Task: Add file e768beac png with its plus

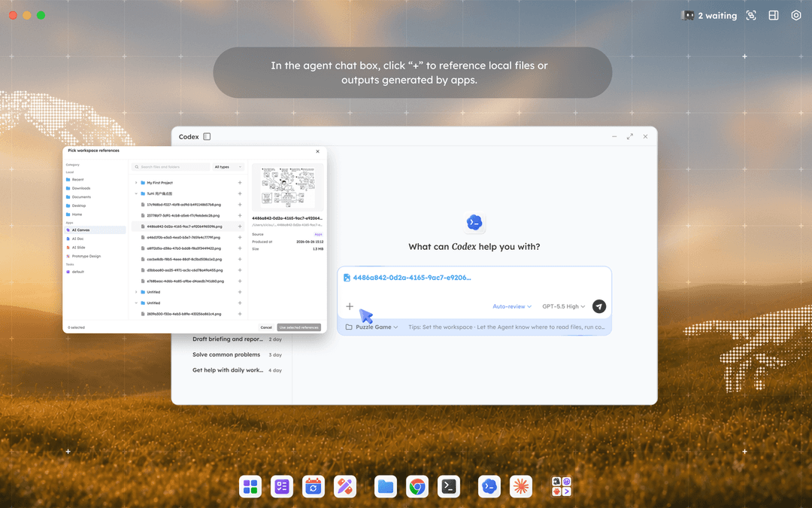Action: click(240, 281)
